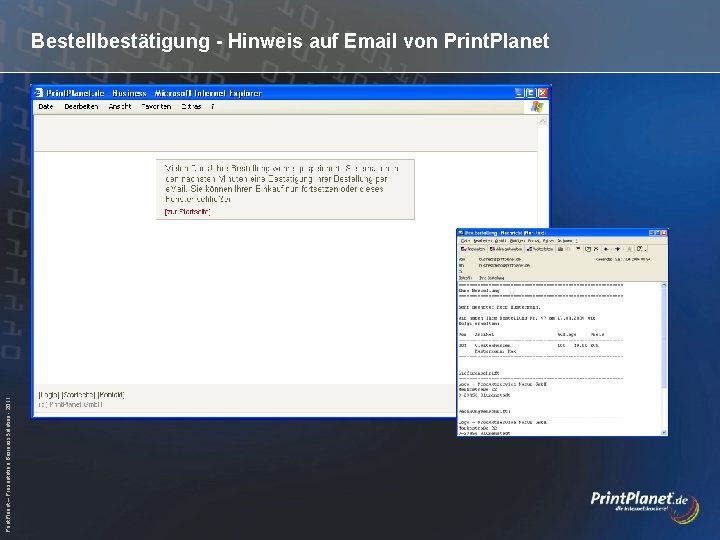Maximize the Internet Explorer window
720x540 pixels.
531,93
